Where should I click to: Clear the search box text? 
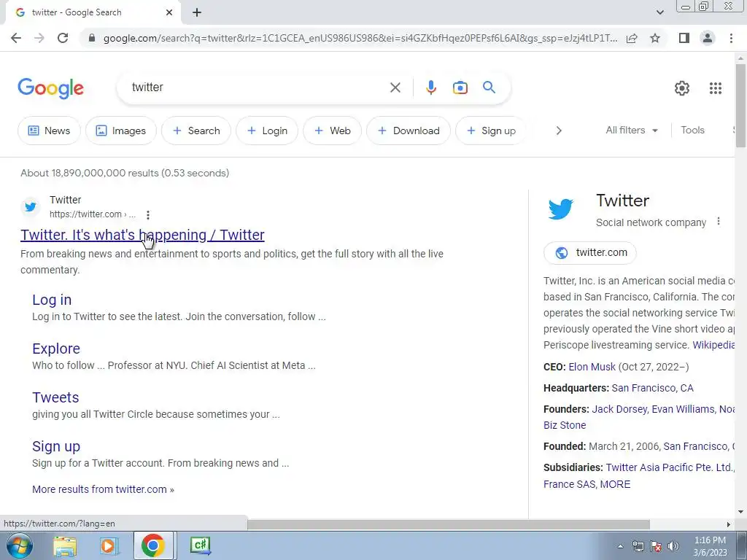tap(395, 87)
